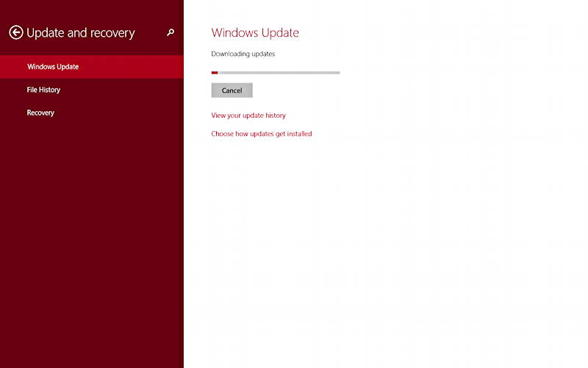Click the 'Downloading updates' status text
588x368 pixels.
pyautogui.click(x=243, y=54)
